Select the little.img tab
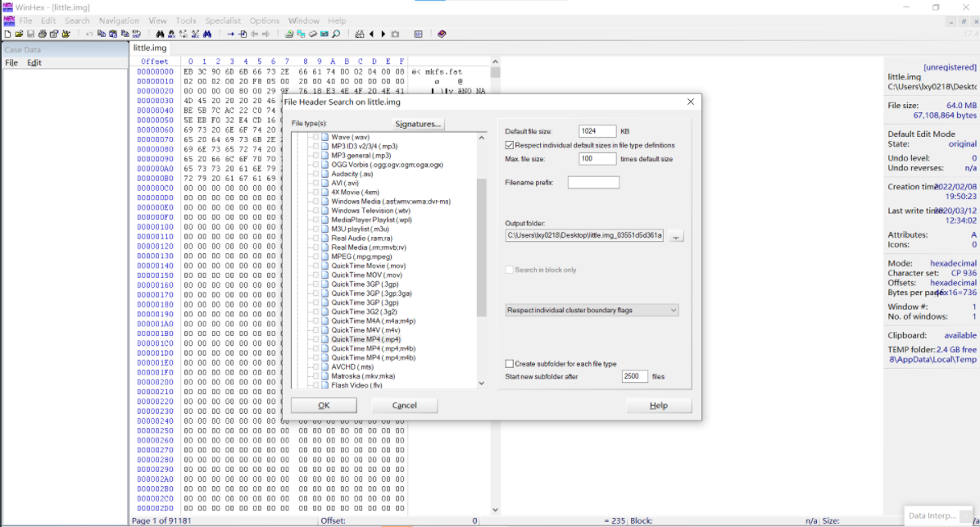 150,48
